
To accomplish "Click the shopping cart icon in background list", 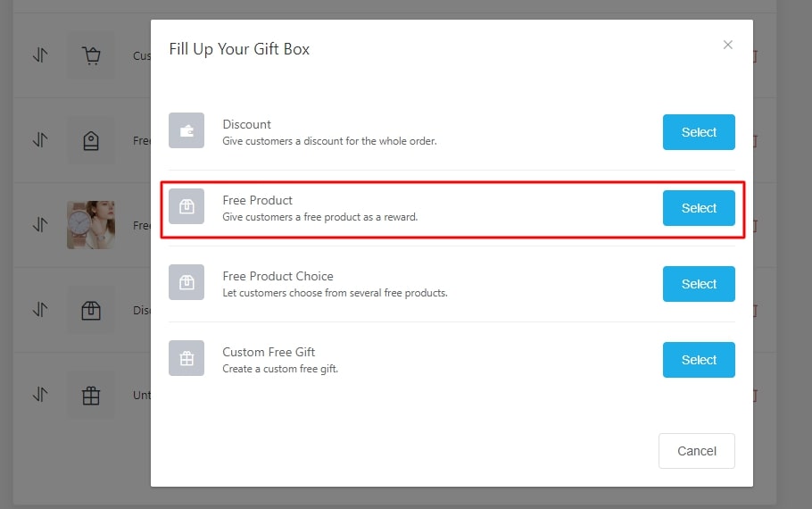I will coord(91,55).
